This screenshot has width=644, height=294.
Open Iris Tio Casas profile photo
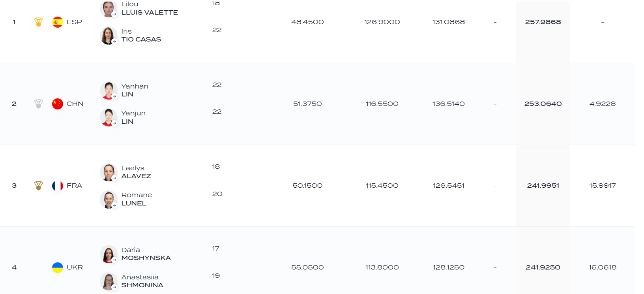109,36
